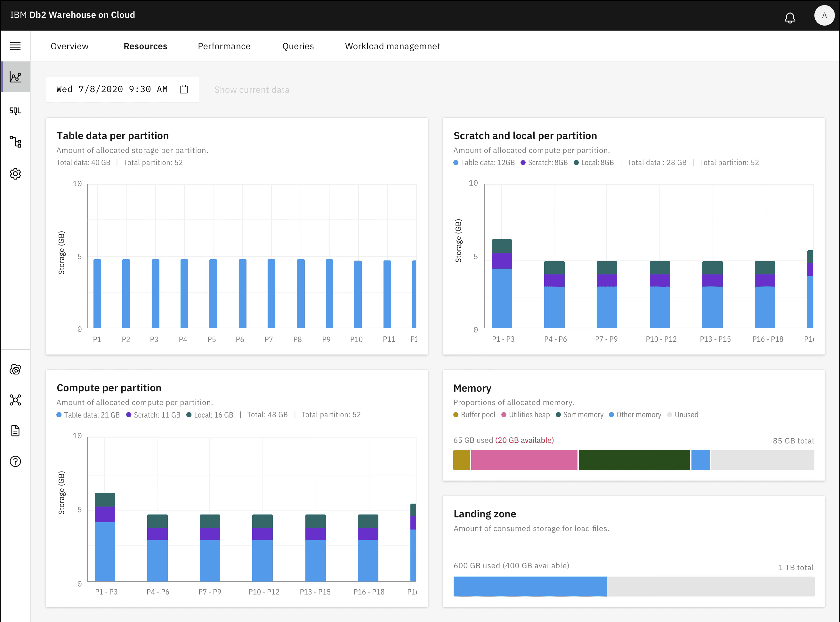
Task: Open the Queries tab
Action: tap(298, 46)
